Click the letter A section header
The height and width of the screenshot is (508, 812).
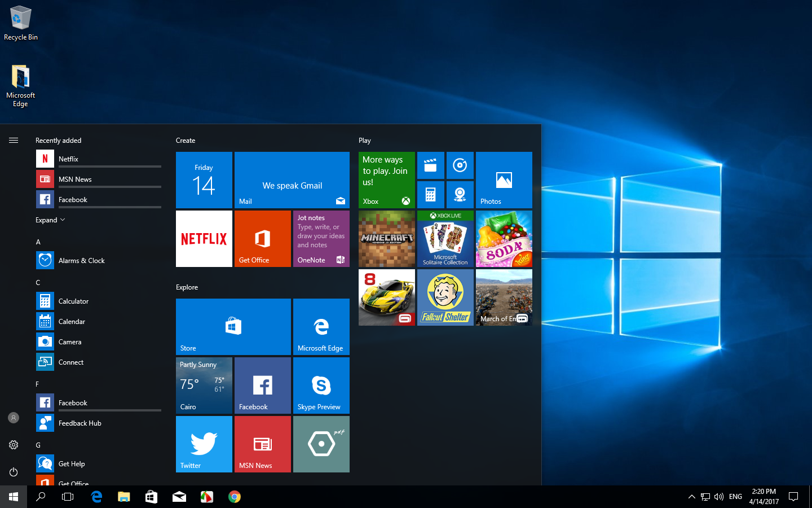coord(38,242)
